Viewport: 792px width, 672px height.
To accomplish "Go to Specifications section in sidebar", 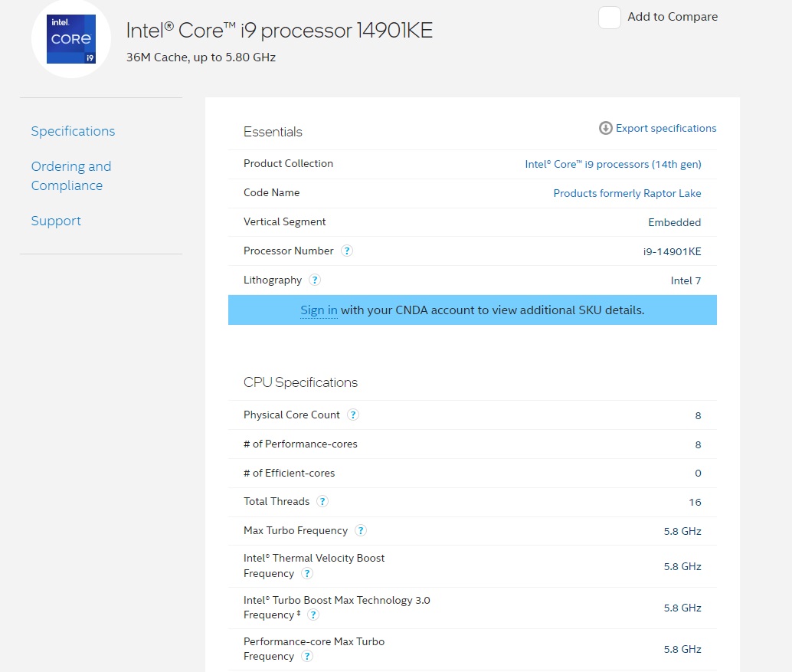I will [x=74, y=131].
